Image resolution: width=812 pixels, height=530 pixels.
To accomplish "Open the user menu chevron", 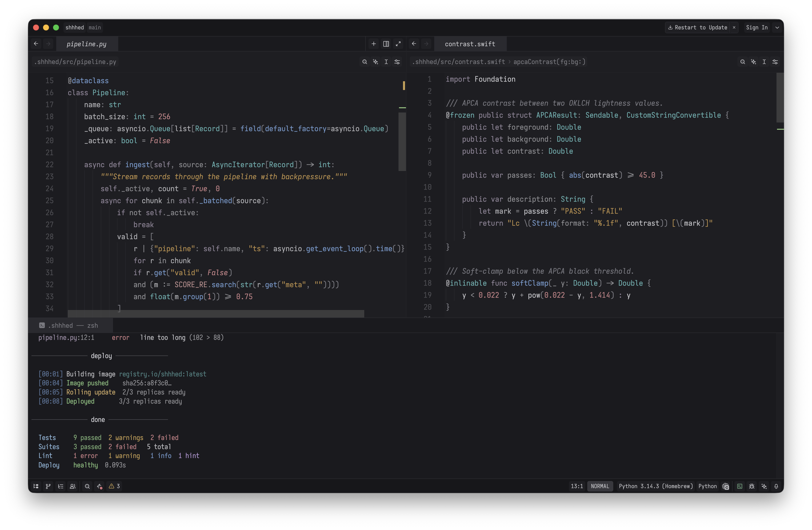I will [777, 27].
